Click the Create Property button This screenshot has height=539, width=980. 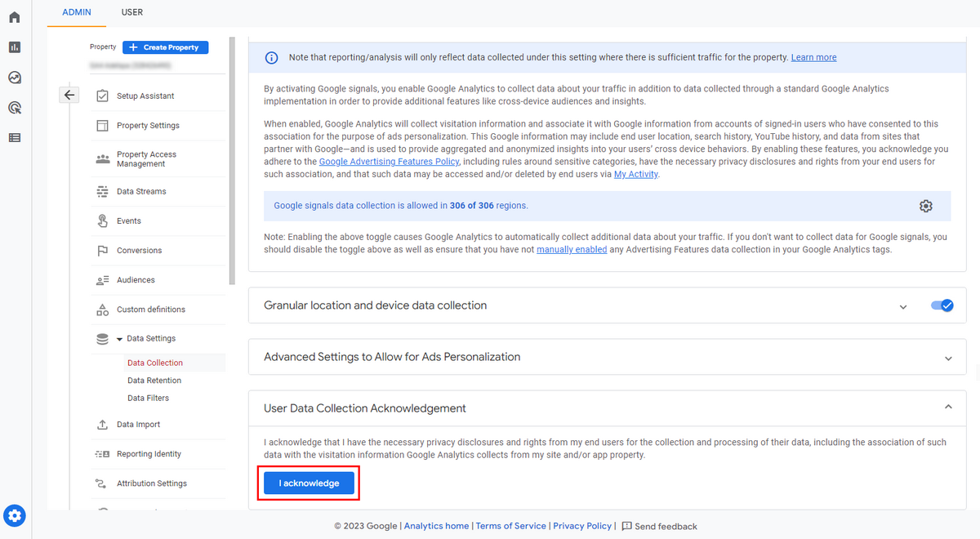pyautogui.click(x=166, y=47)
